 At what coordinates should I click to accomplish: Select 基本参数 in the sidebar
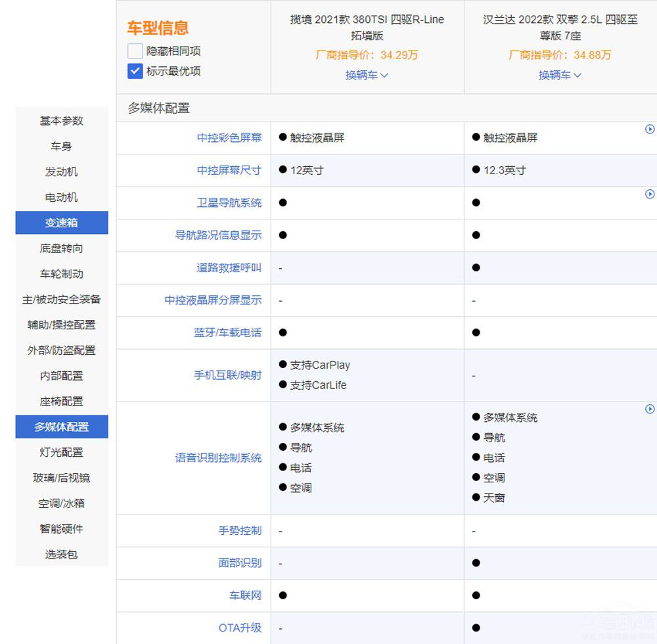[61, 121]
